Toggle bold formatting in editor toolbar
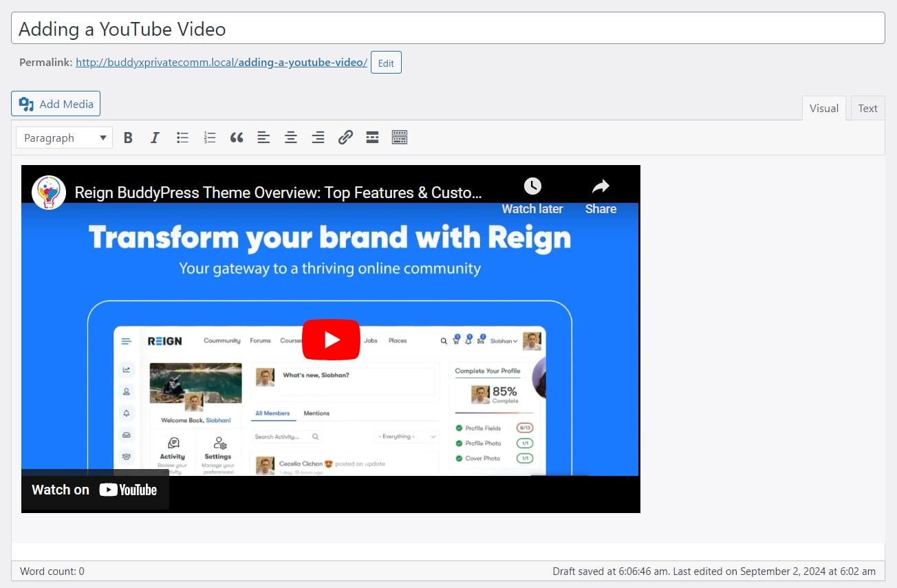 tap(128, 138)
